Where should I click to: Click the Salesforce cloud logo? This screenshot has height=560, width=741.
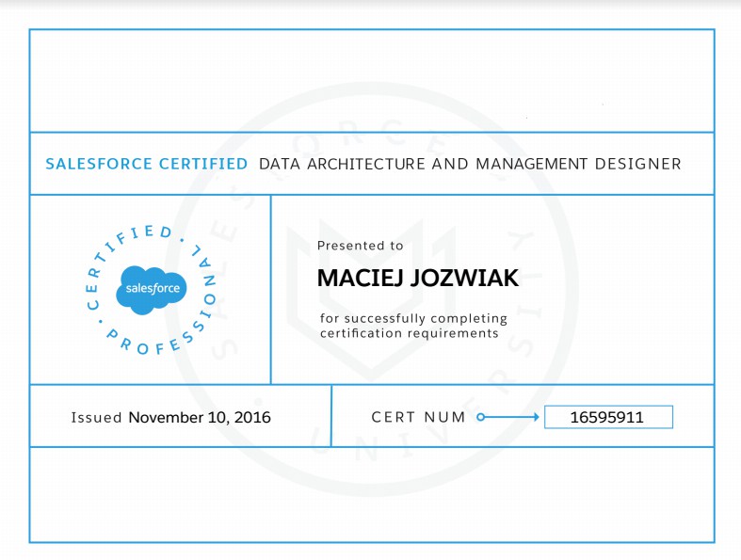(x=152, y=290)
